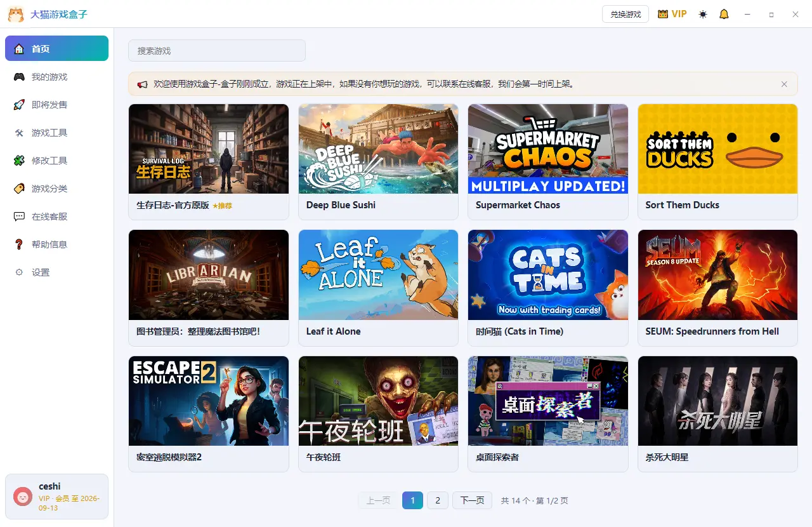The width and height of the screenshot is (812, 527).
Task: Click the title 生存日志-官方原版
Action: point(173,205)
